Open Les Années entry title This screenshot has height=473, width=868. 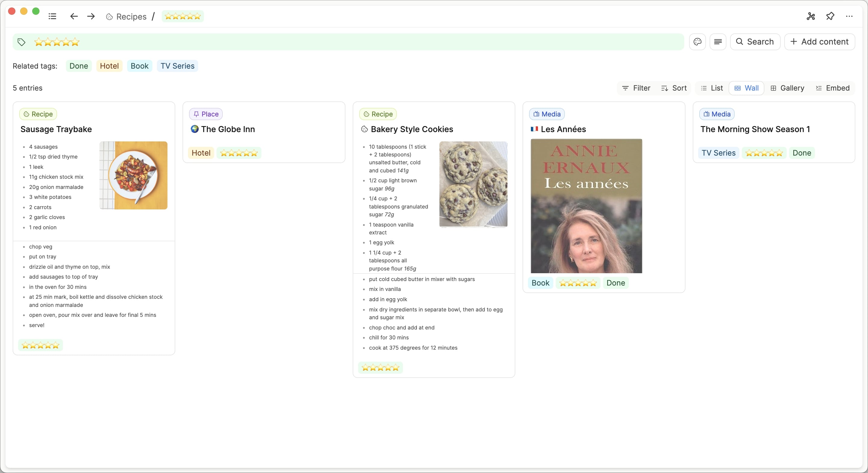tap(564, 129)
